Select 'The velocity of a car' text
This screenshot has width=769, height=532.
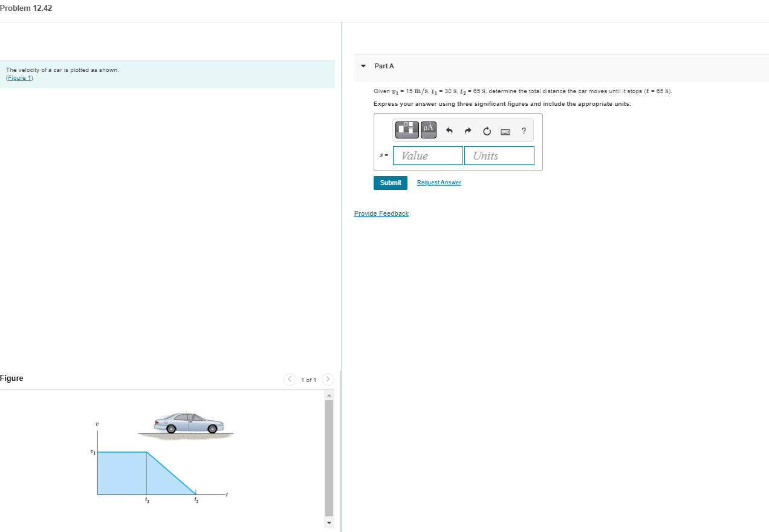pos(62,70)
